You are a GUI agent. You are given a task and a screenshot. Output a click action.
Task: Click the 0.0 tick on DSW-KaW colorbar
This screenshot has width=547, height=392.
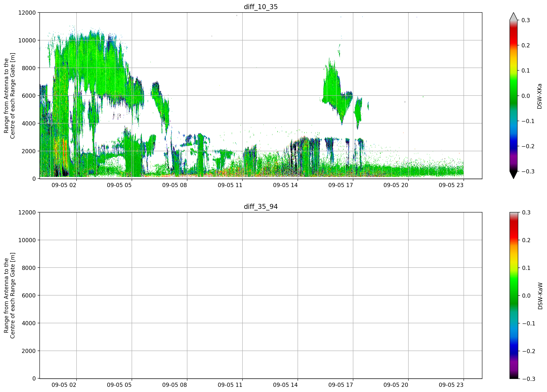pyautogui.click(x=526, y=295)
